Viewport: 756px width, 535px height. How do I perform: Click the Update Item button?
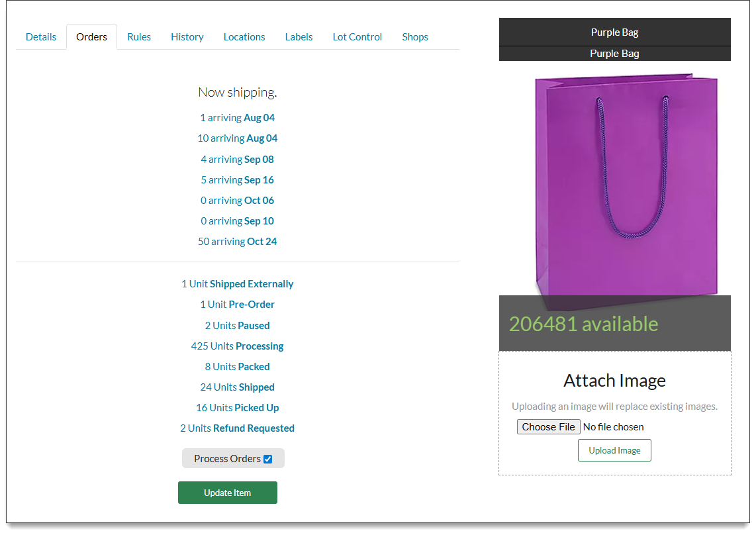(x=227, y=492)
